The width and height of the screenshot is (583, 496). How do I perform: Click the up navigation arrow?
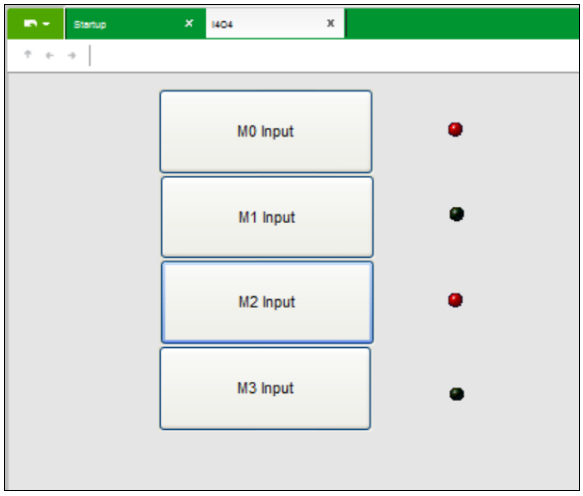point(28,55)
